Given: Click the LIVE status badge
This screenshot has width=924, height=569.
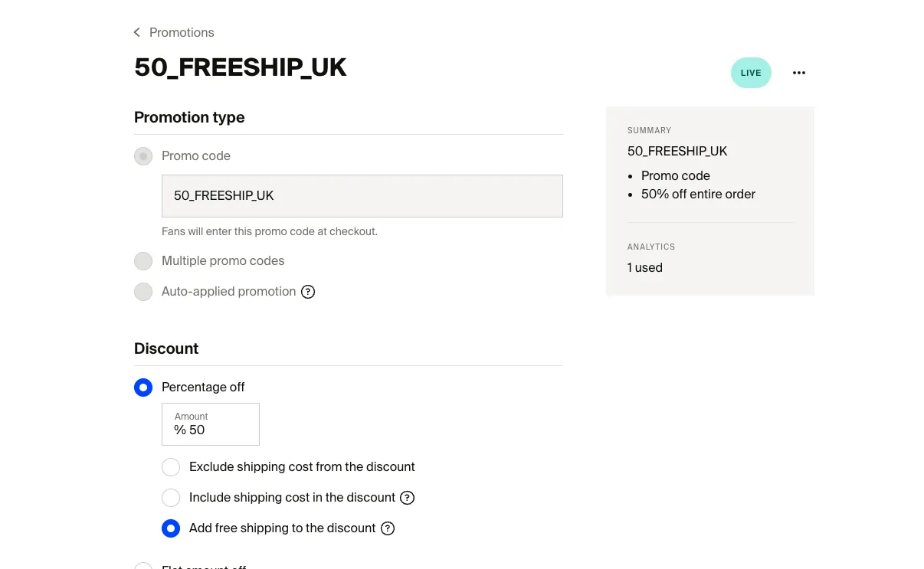Looking at the screenshot, I should [x=750, y=73].
